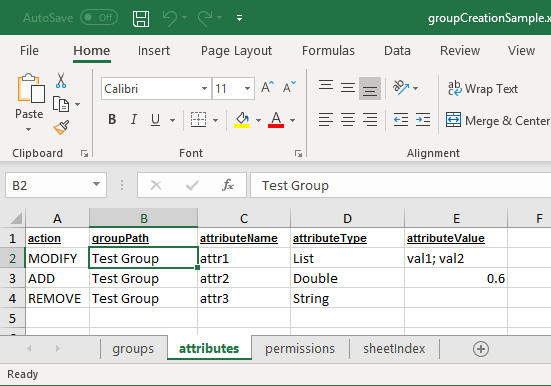Click the Decrease Indent icon
Viewport: 551px width, 386px height.
401,120
